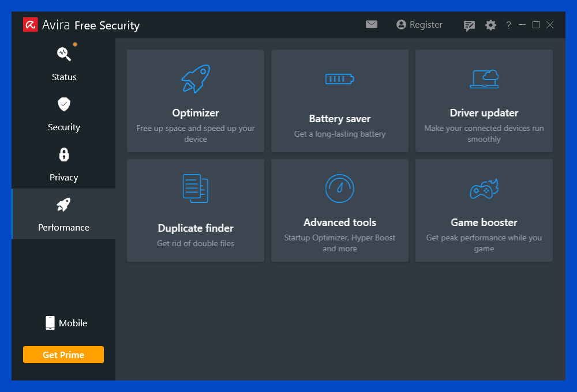577x392 pixels.
Task: Open the Privacy section
Action: point(63,164)
